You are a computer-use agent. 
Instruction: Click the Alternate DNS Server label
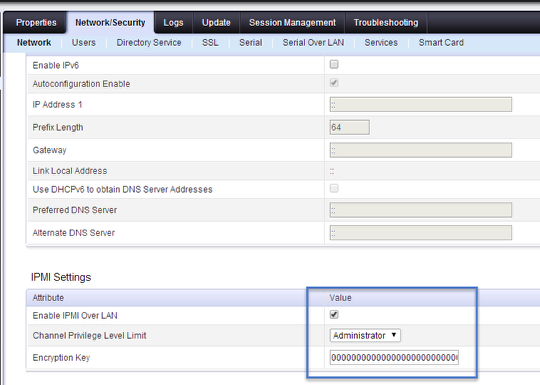(73, 233)
